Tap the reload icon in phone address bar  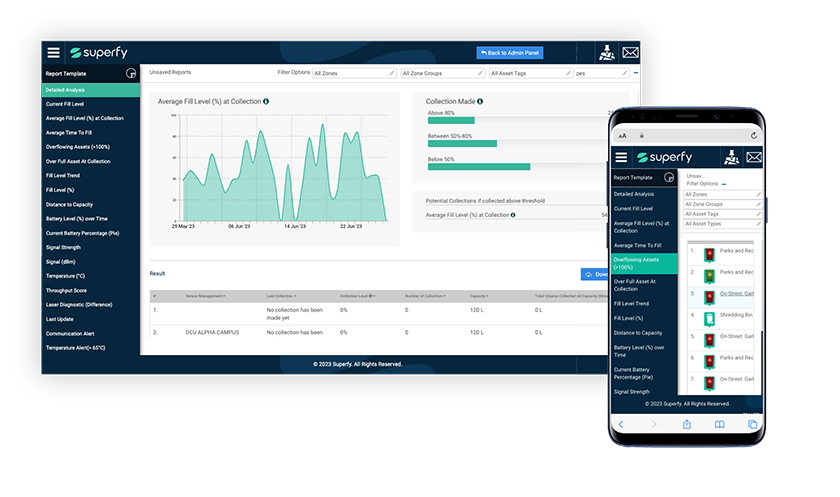(x=753, y=135)
